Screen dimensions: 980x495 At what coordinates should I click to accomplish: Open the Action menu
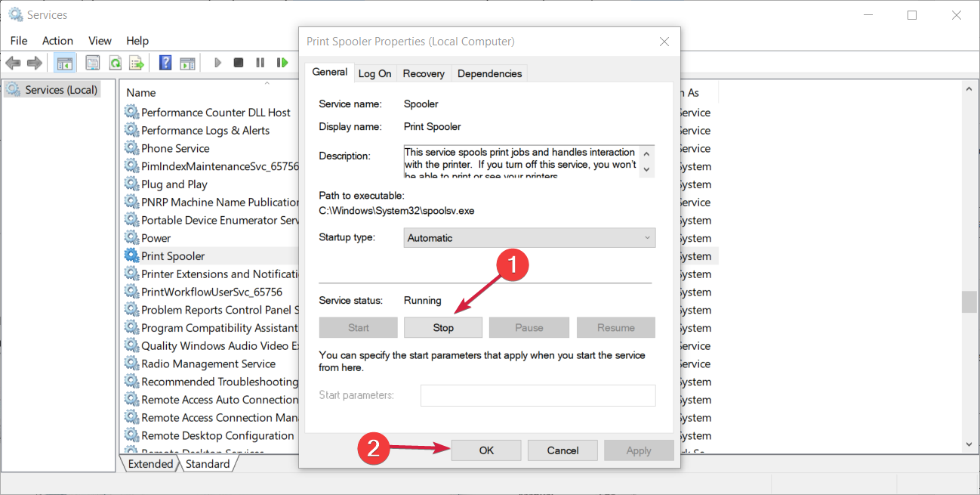(x=58, y=41)
